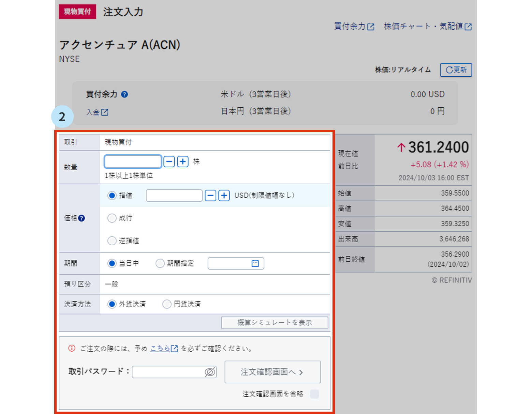532x414 pixels.
Task: Click the 0.00 USD buying power value
Action: (x=428, y=94)
